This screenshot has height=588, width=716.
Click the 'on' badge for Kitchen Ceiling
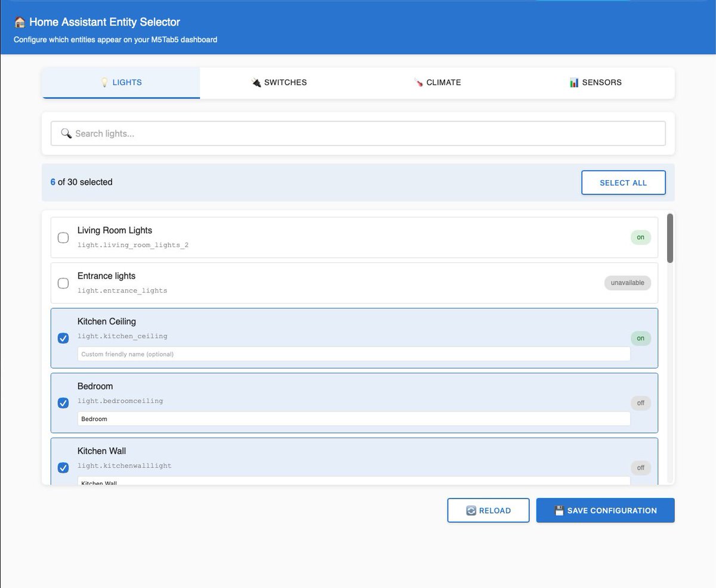pos(641,338)
